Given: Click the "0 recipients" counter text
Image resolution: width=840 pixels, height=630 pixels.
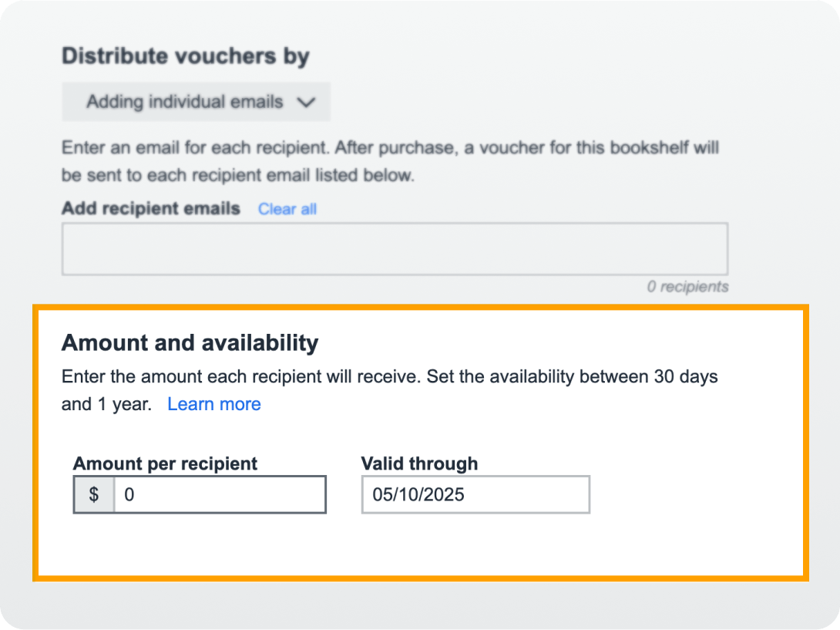Looking at the screenshot, I should pyautogui.click(x=687, y=287).
